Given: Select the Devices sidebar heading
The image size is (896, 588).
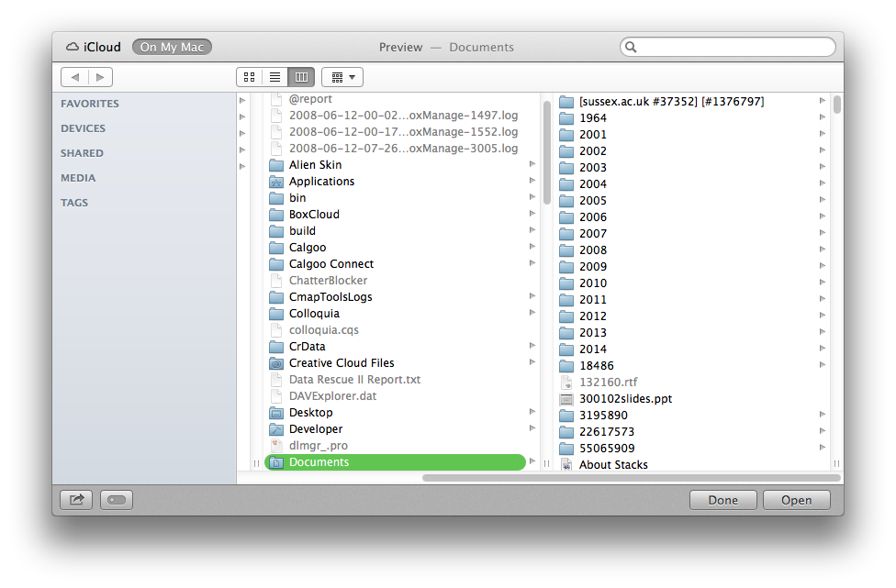Looking at the screenshot, I should [x=83, y=128].
